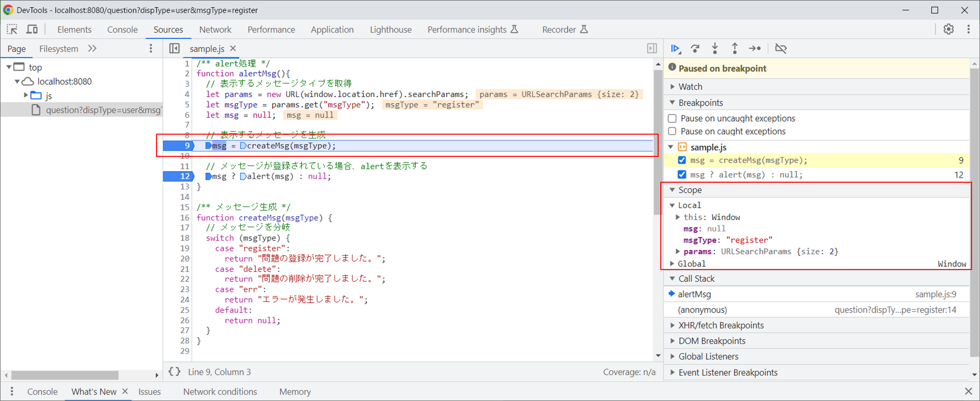Screen dimensions: 980x401
Task: Select the inspect element tool
Action: point(12,29)
